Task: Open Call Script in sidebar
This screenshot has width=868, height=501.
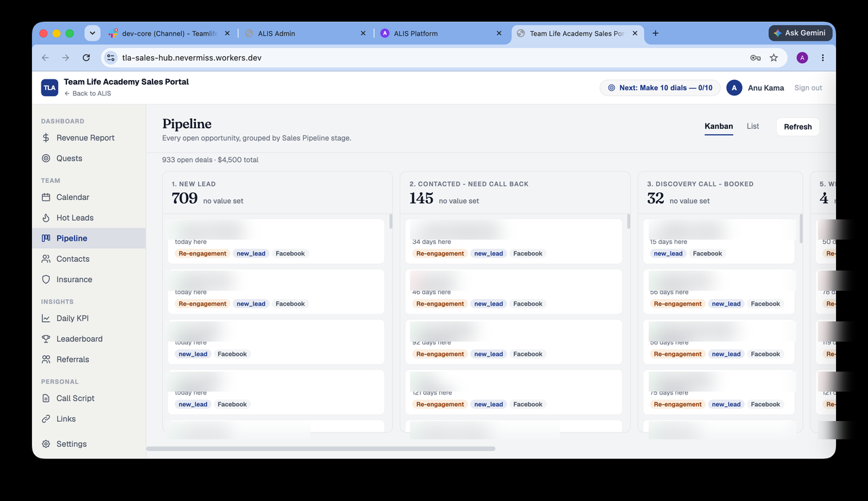Action: [89, 399]
